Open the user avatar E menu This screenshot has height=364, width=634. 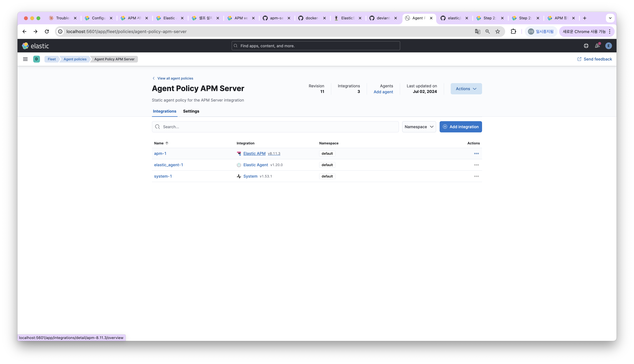(609, 46)
